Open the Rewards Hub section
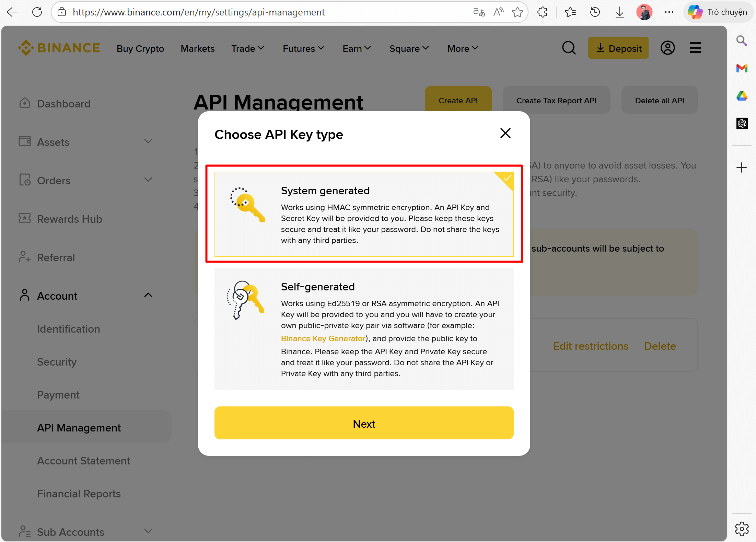Screen dimensions: 756x542 (x=70, y=219)
